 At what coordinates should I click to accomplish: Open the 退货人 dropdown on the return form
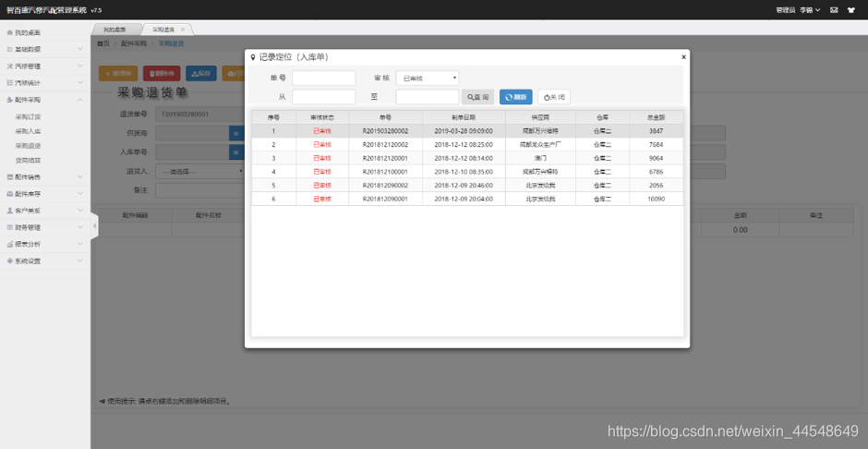[199, 172]
